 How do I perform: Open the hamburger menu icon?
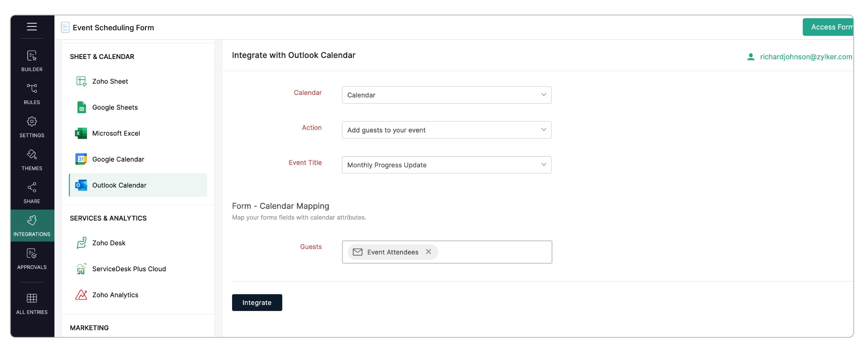pyautogui.click(x=32, y=27)
